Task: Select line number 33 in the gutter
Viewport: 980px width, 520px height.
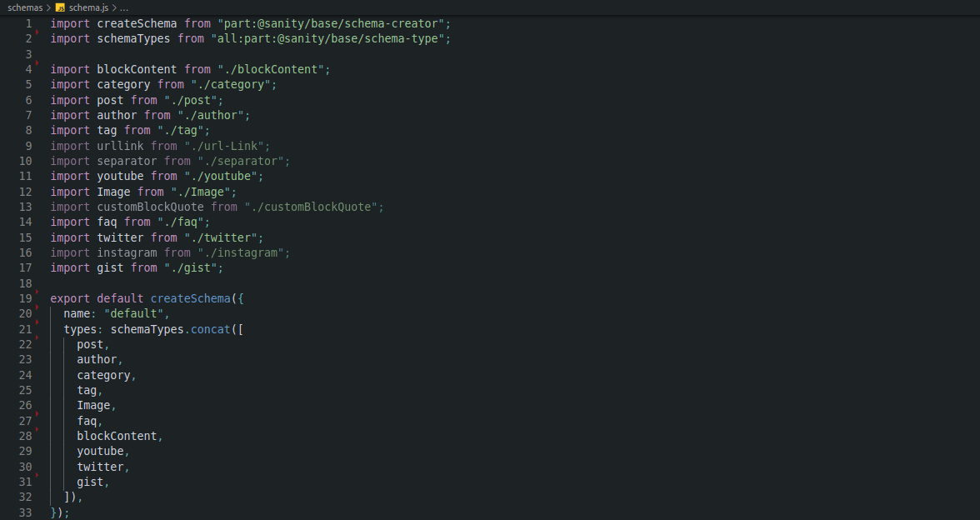Action: [25, 512]
